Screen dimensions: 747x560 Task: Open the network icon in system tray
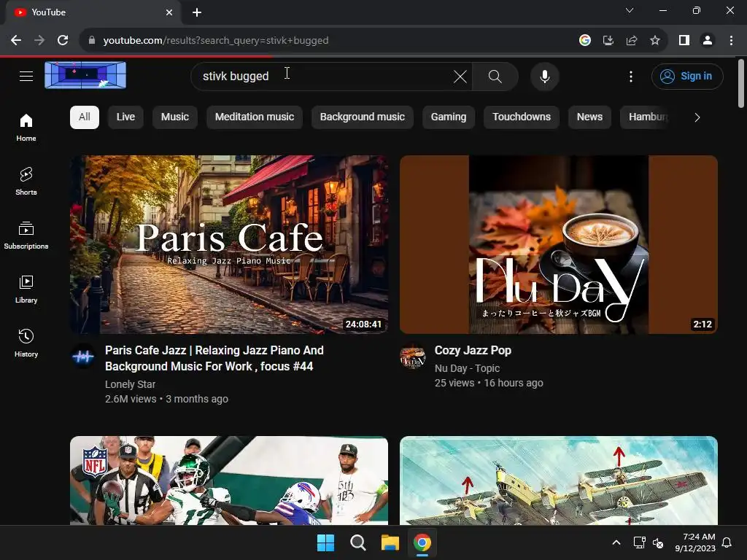[639, 542]
